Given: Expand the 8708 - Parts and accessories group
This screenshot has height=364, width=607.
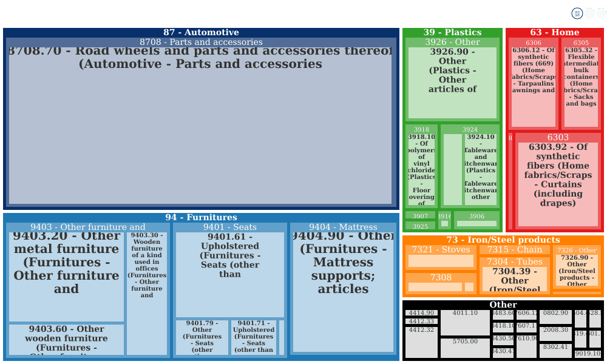Looking at the screenshot, I should click(201, 42).
